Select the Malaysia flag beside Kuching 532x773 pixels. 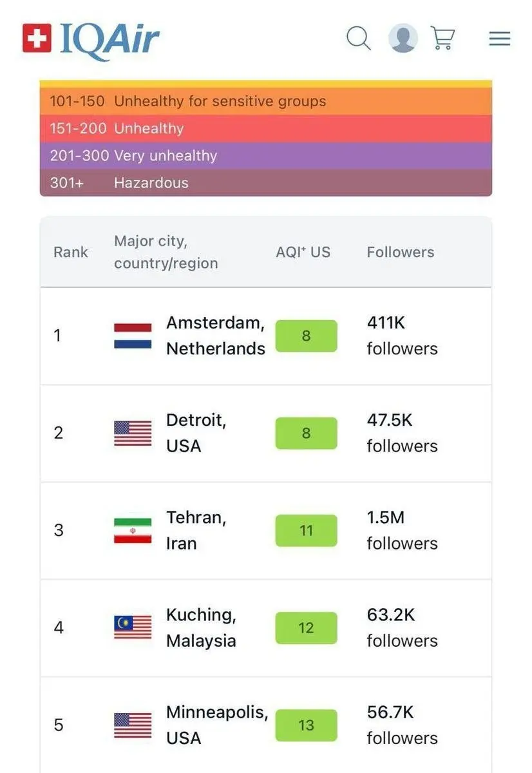tap(132, 627)
